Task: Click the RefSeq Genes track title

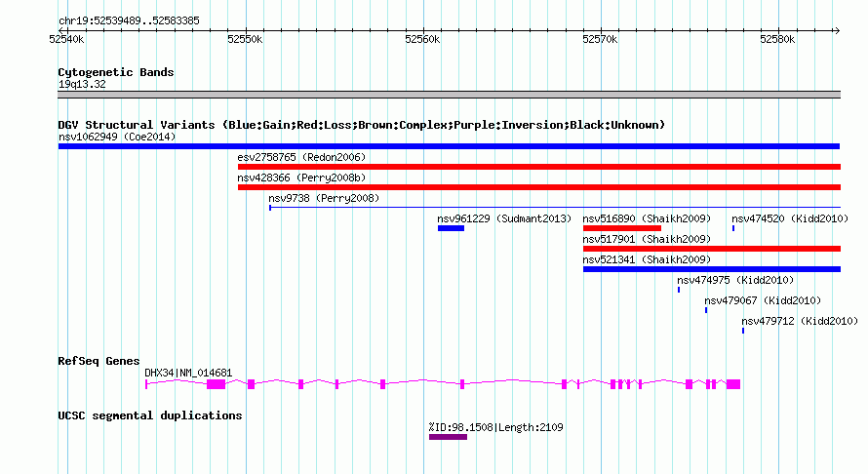Action: tap(99, 361)
